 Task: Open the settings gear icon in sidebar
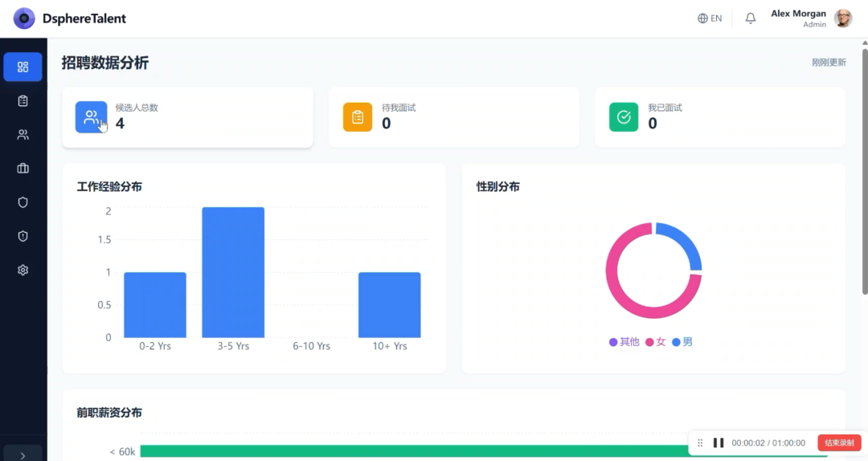(23, 270)
